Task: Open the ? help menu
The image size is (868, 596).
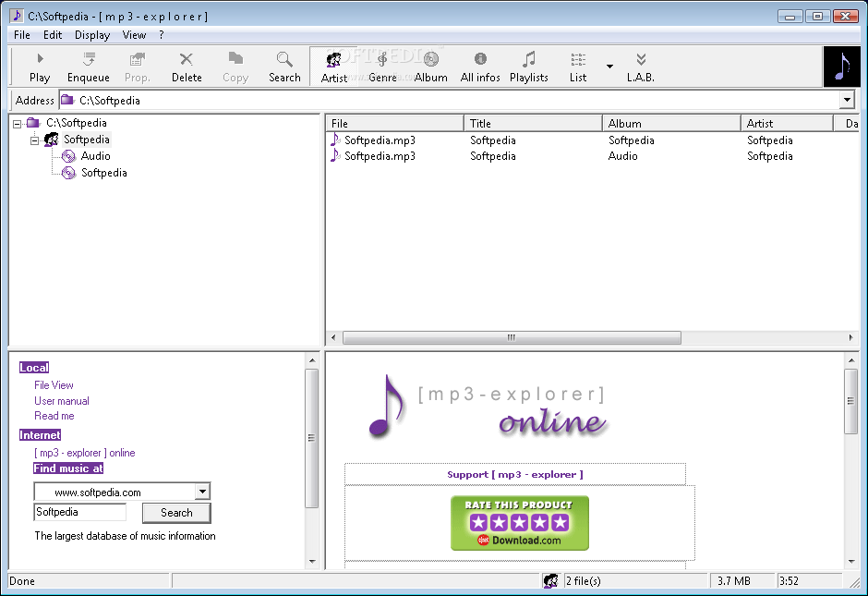Action: [x=161, y=35]
